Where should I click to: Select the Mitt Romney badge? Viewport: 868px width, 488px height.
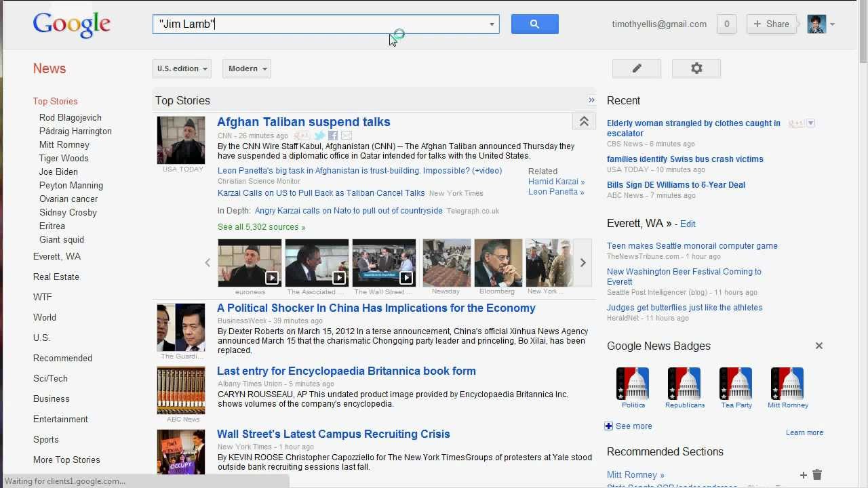pyautogui.click(x=787, y=388)
